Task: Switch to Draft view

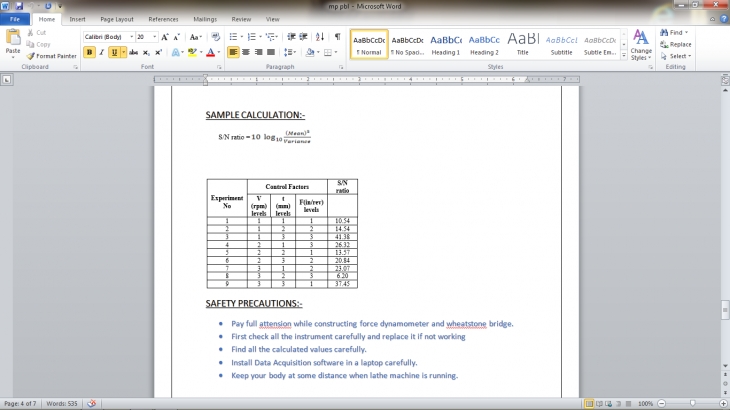Action: (628, 403)
